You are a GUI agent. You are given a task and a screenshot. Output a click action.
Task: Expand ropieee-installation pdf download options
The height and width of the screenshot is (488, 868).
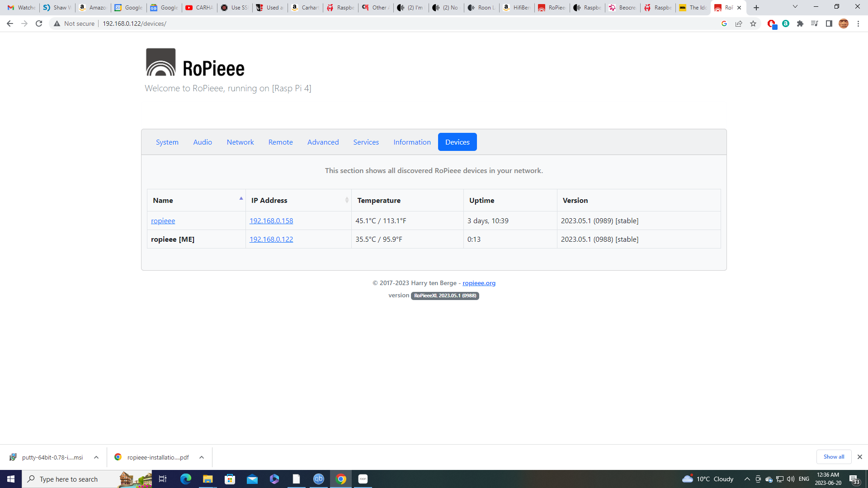click(x=202, y=457)
